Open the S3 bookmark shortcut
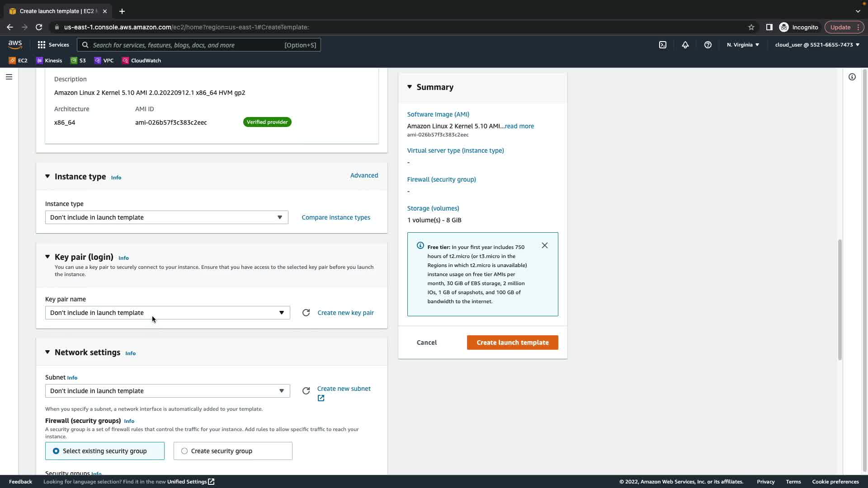The height and width of the screenshot is (488, 868). point(78,61)
